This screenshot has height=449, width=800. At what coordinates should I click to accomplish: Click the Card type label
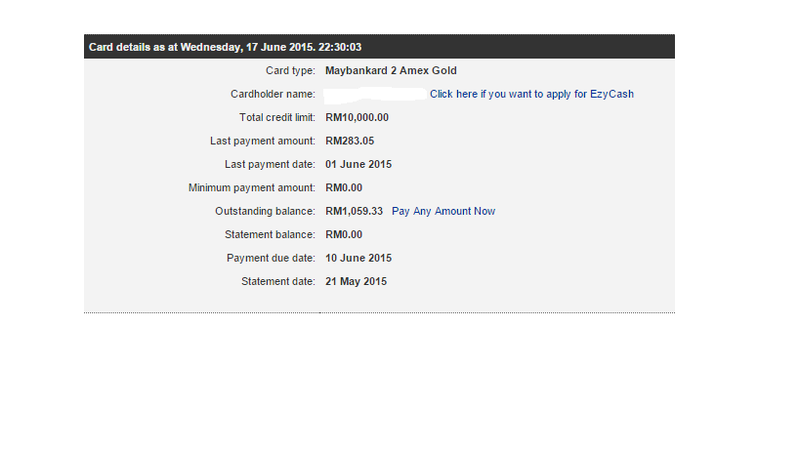[288, 71]
